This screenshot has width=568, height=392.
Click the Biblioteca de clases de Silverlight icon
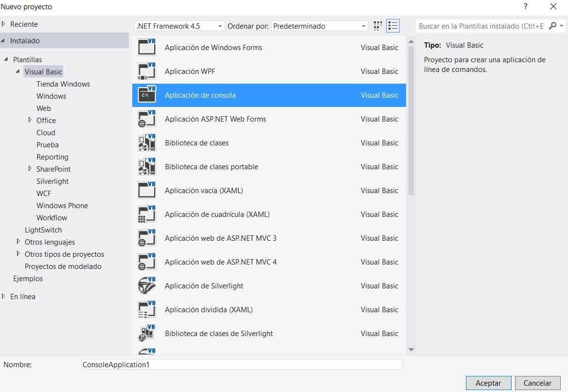(147, 333)
